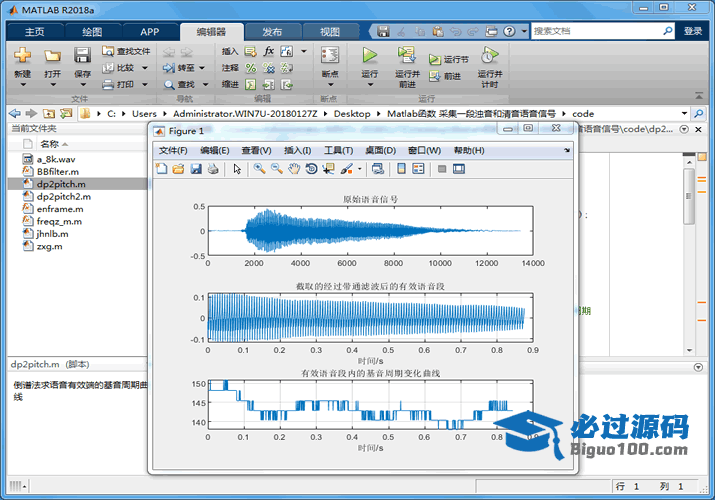Toggle the Zoom Out tool
715x500 pixels.
[277, 169]
